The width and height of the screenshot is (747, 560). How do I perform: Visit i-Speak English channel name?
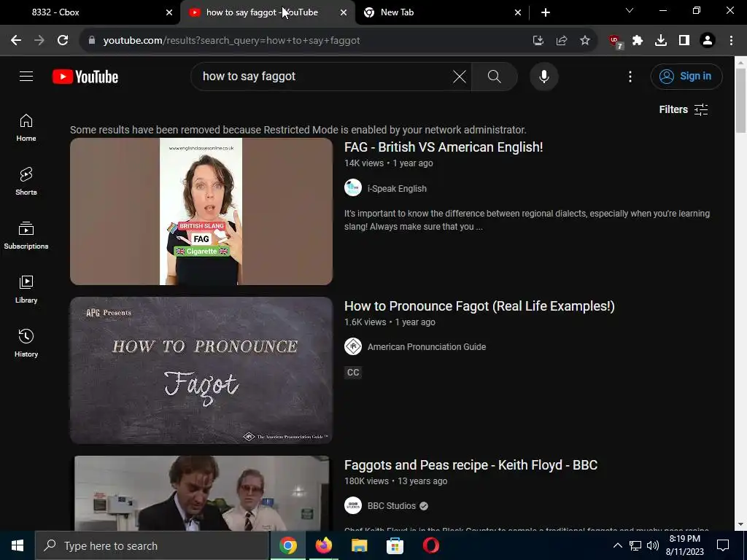click(x=397, y=189)
